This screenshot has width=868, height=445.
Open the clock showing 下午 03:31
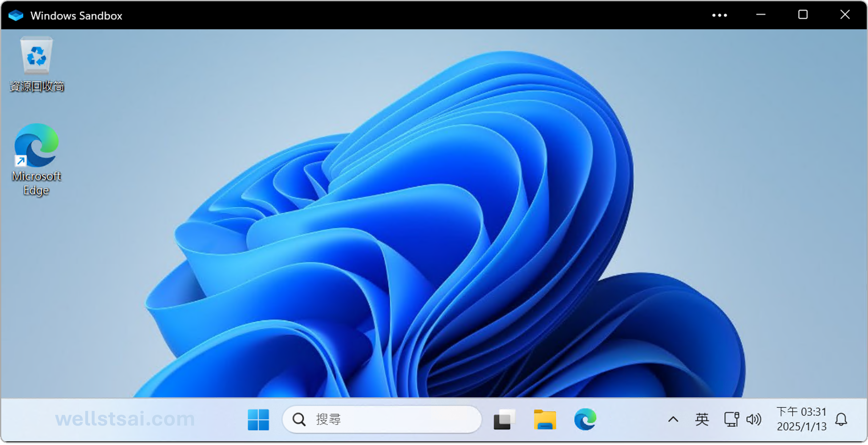(801, 412)
